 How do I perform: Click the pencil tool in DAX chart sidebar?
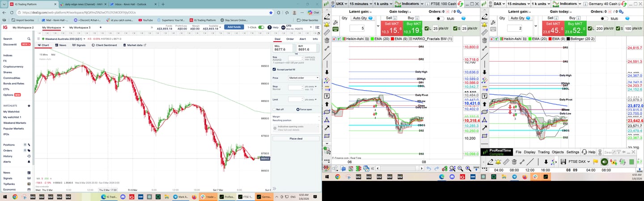coord(485,17)
